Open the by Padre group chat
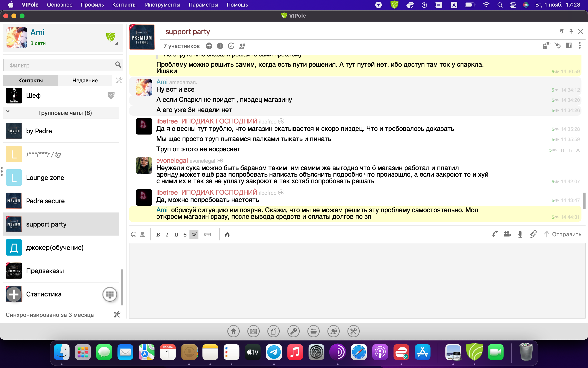Screen dimensions: 588x368 coord(61,131)
